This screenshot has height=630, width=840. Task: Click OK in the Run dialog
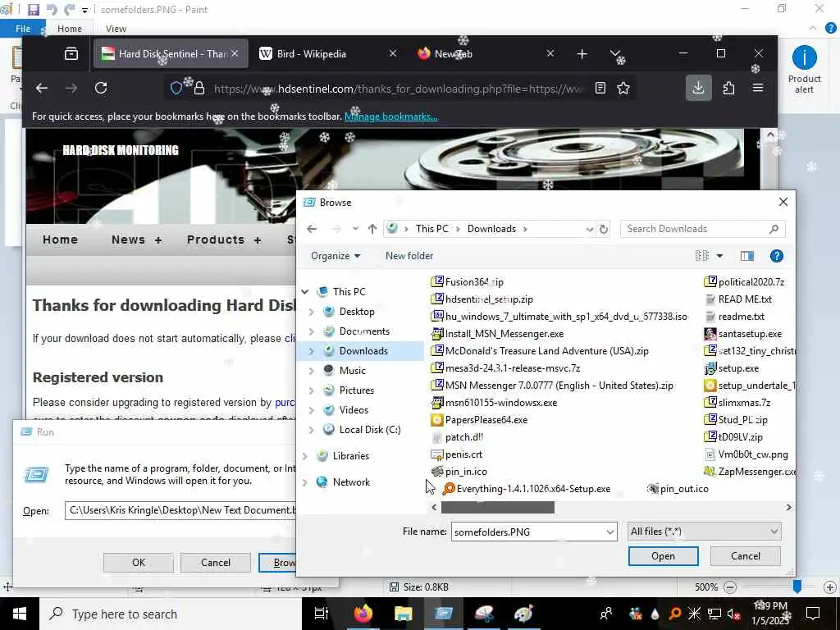138,563
